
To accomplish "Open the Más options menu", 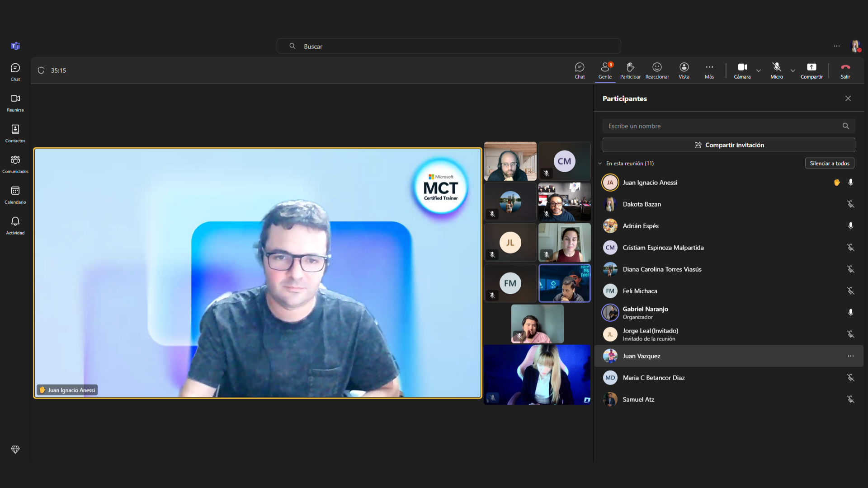I will pos(709,70).
